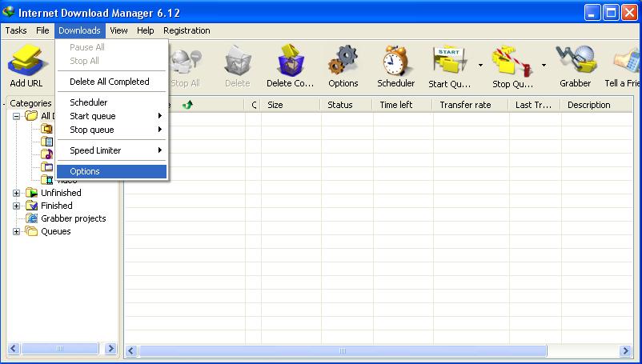Choose Delete All Completed menu entry

(112, 82)
